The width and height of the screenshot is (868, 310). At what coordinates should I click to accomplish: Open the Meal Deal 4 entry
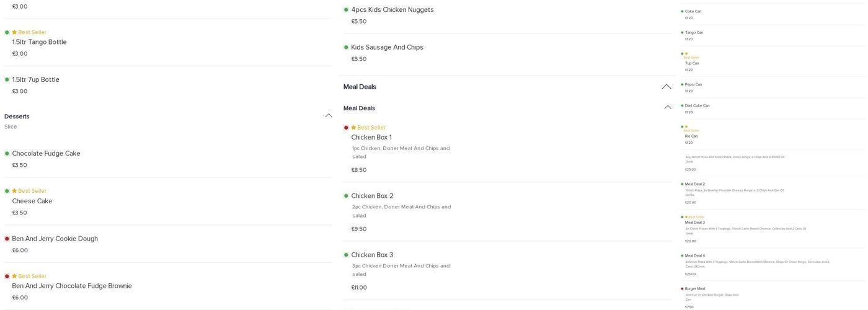click(x=694, y=256)
